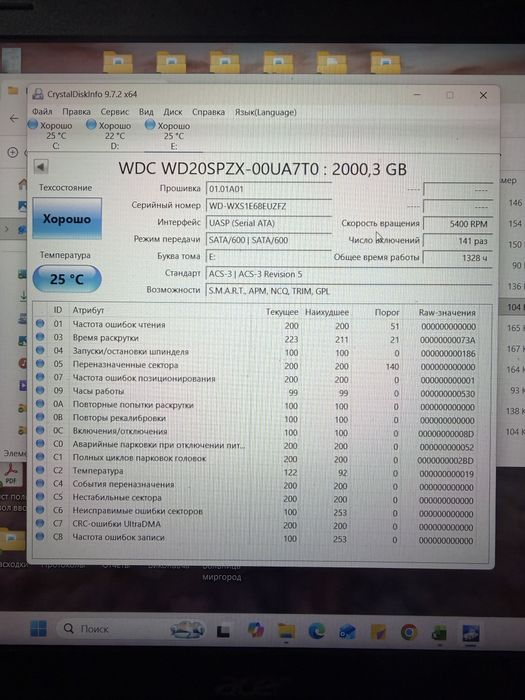Click the Атрибут column header
The height and width of the screenshot is (700, 525).
coord(88,310)
